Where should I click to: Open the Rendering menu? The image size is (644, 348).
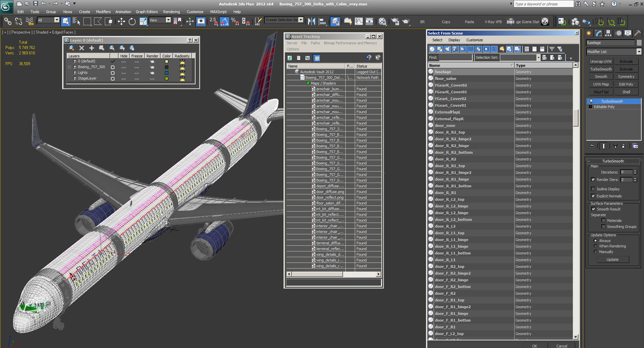coord(171,12)
